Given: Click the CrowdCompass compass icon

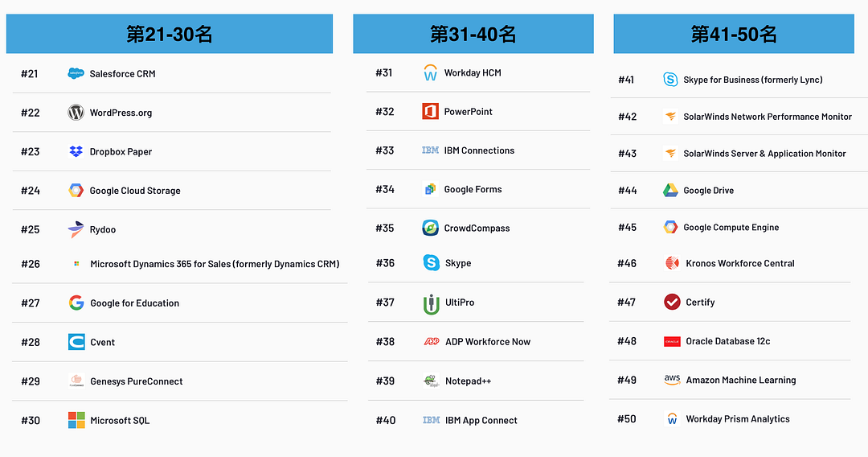Looking at the screenshot, I should pyautogui.click(x=430, y=228).
